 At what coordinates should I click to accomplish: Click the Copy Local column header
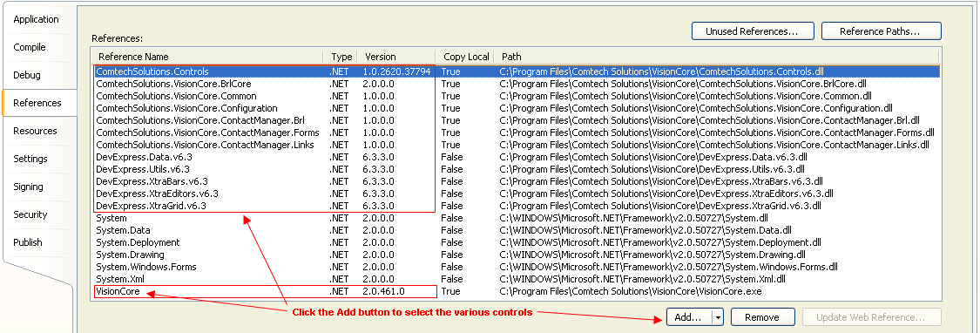[x=466, y=57]
